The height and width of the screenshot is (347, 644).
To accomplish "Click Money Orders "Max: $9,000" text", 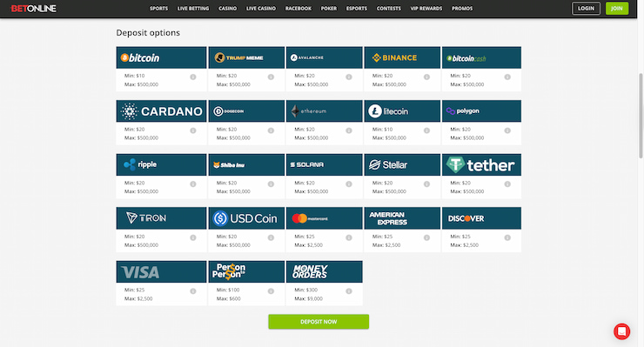I will pos(308,298).
